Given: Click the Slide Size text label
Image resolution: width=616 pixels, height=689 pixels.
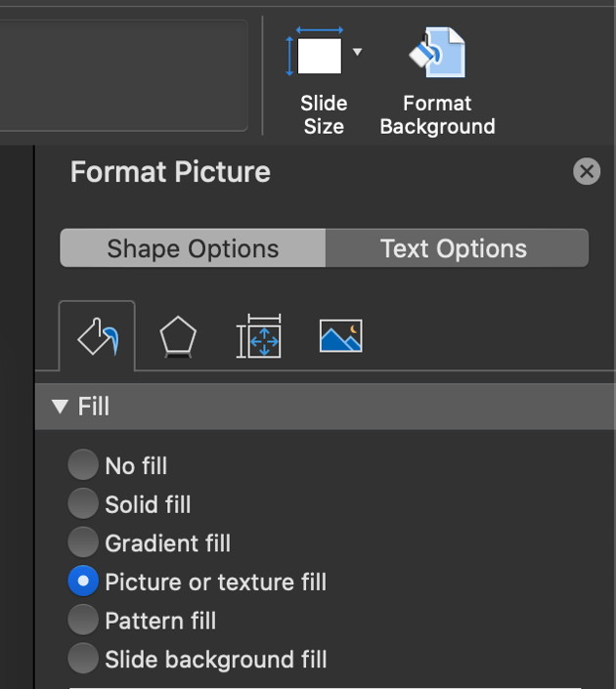Looking at the screenshot, I should 324,115.
